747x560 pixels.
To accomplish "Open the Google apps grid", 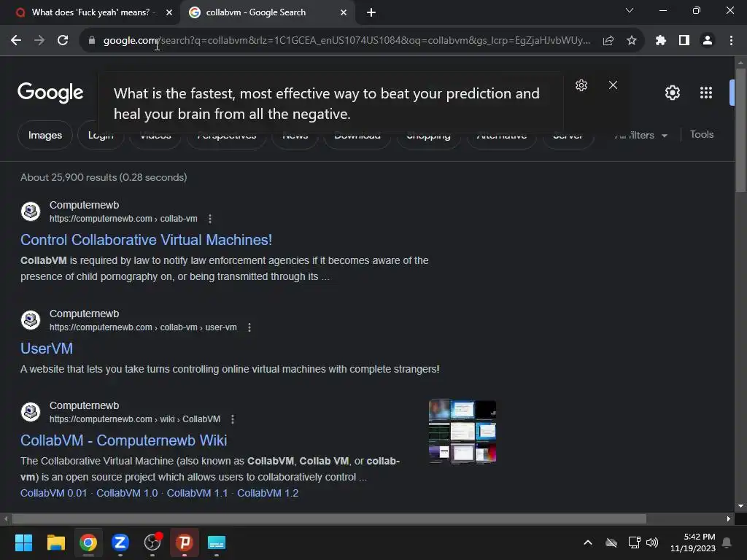I will point(706,93).
